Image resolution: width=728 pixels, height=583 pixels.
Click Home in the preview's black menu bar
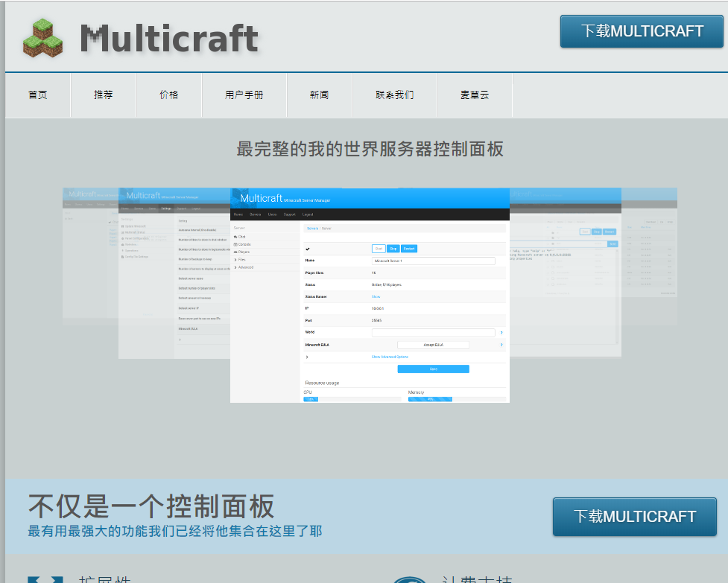pos(238,214)
